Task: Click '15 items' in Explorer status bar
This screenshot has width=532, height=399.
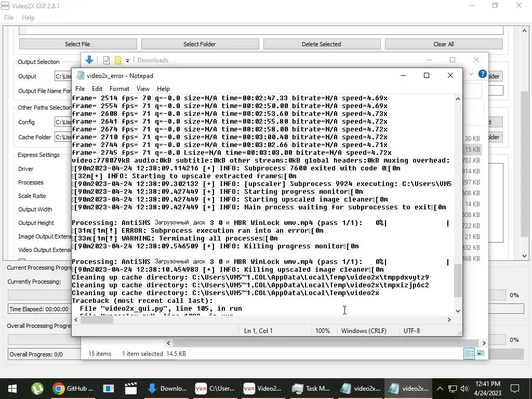Action: tap(100, 353)
